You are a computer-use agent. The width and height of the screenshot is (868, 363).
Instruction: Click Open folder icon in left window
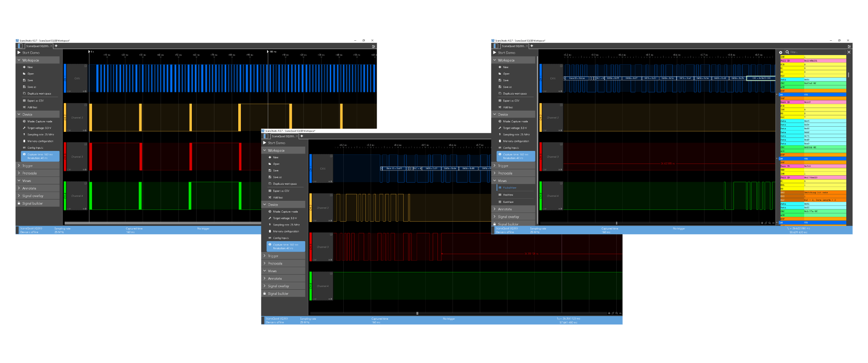[x=24, y=74]
